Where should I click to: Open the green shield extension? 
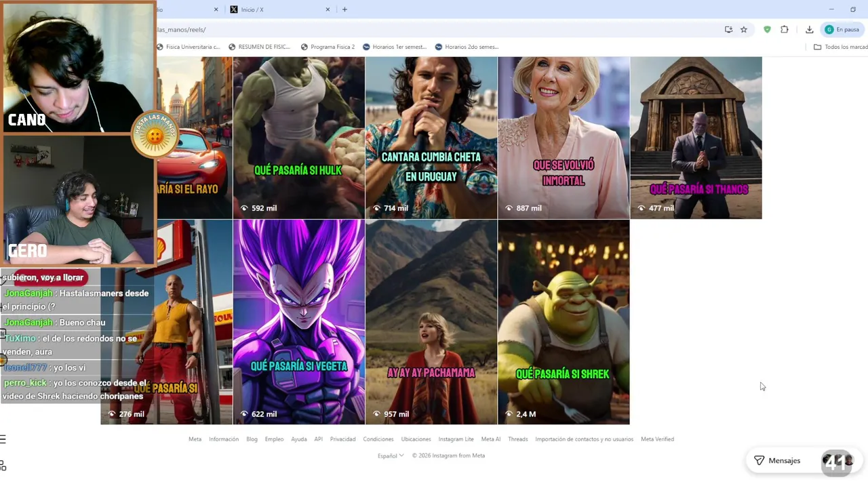pyautogui.click(x=767, y=30)
